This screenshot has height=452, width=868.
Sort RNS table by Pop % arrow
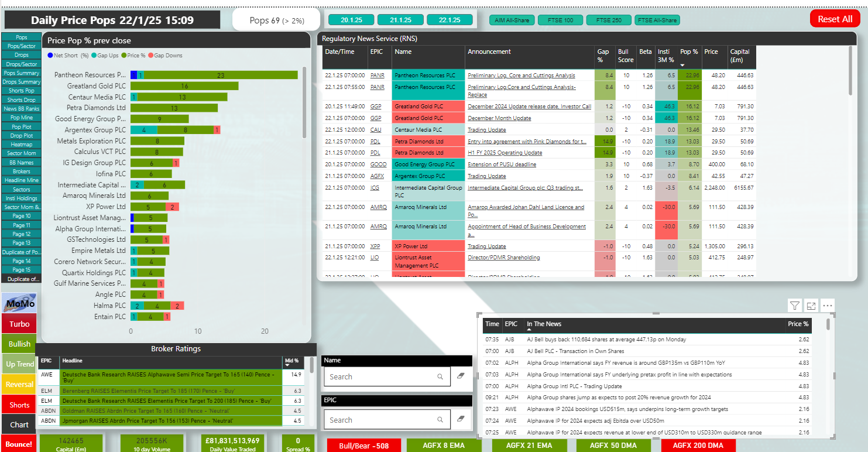[682, 65]
